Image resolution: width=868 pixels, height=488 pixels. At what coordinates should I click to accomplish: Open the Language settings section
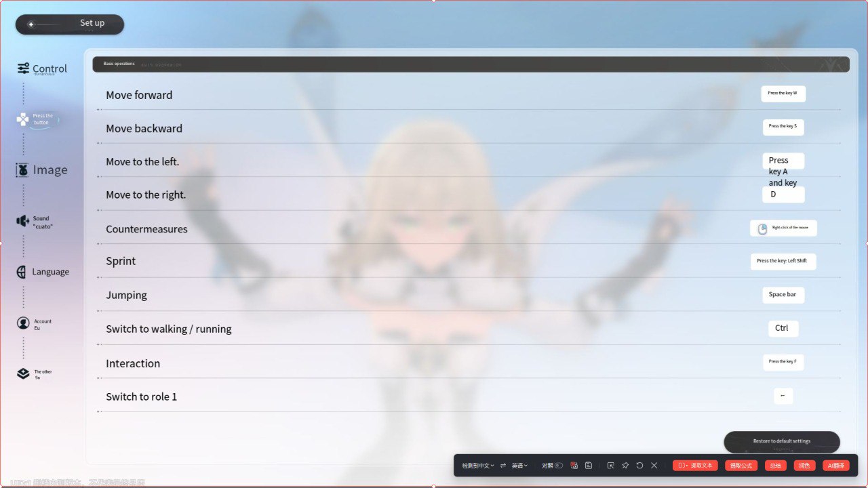[x=43, y=272]
